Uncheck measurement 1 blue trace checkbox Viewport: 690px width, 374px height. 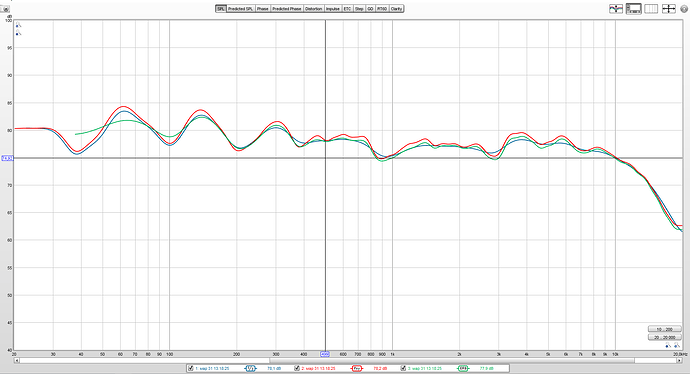point(191,368)
